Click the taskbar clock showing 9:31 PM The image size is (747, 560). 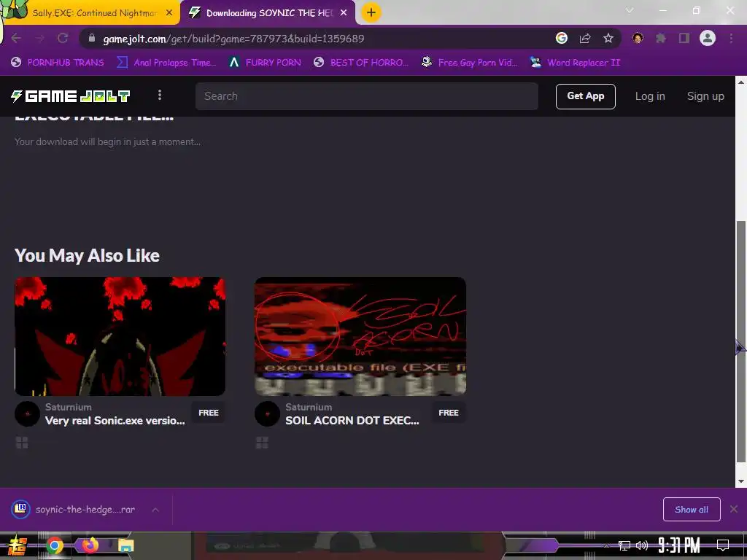pos(679,545)
